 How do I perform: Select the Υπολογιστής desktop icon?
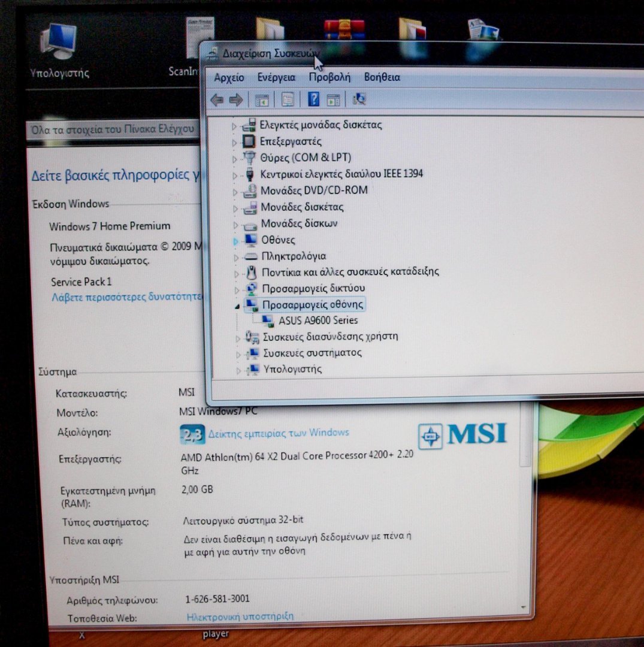(x=59, y=51)
